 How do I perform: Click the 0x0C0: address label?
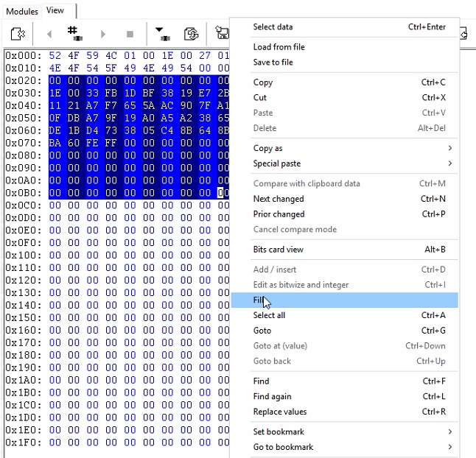(x=23, y=205)
